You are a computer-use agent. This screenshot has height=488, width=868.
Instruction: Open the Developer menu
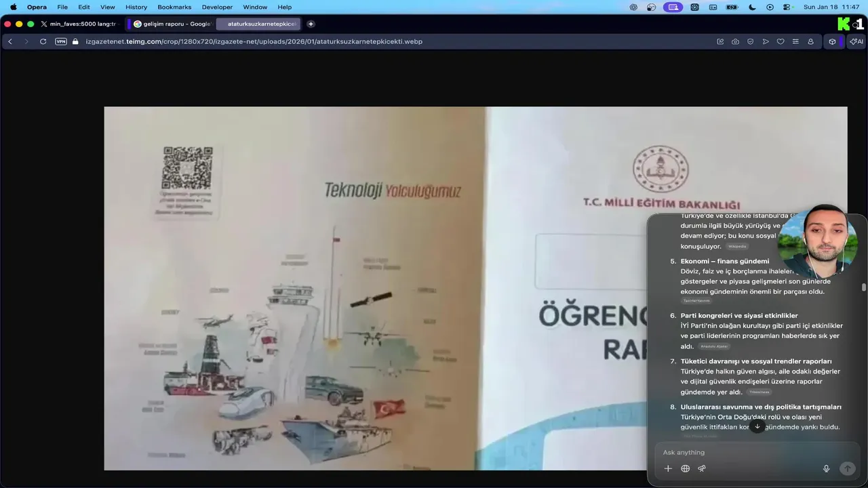tap(217, 7)
